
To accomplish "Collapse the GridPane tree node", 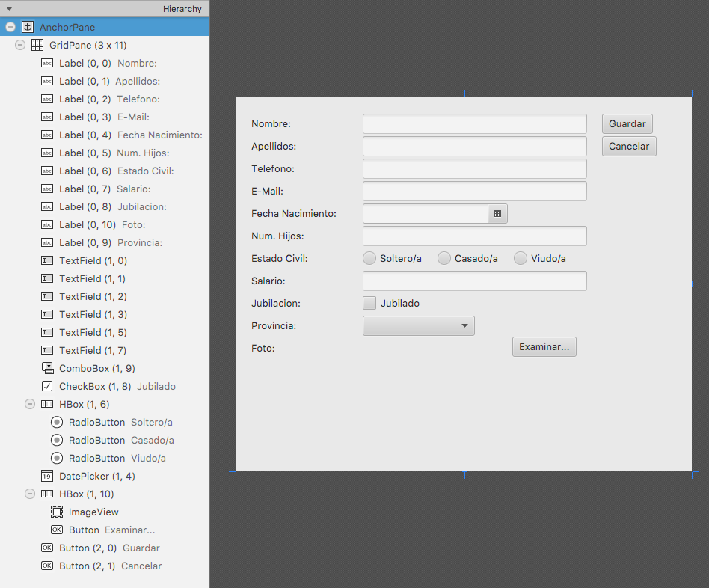I will [20, 45].
